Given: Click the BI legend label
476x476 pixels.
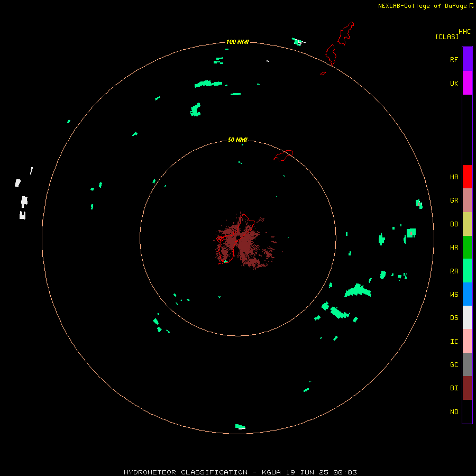Looking at the screenshot, I should coord(454,388).
